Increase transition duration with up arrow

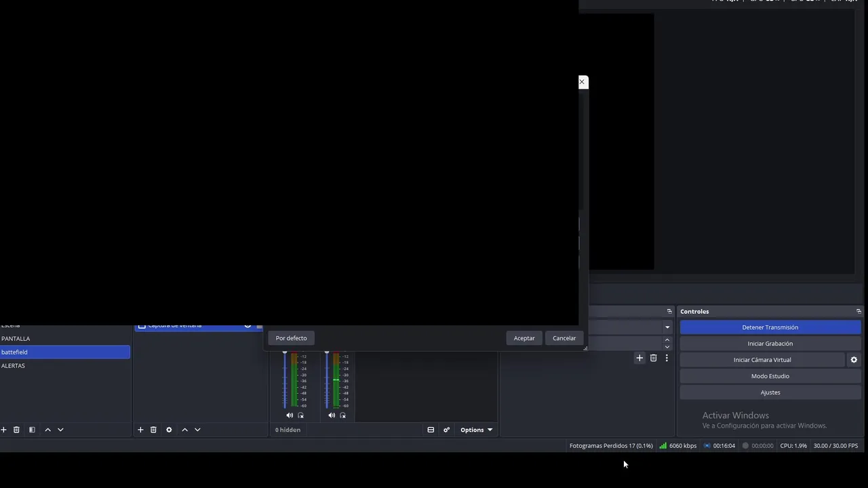coord(667,340)
